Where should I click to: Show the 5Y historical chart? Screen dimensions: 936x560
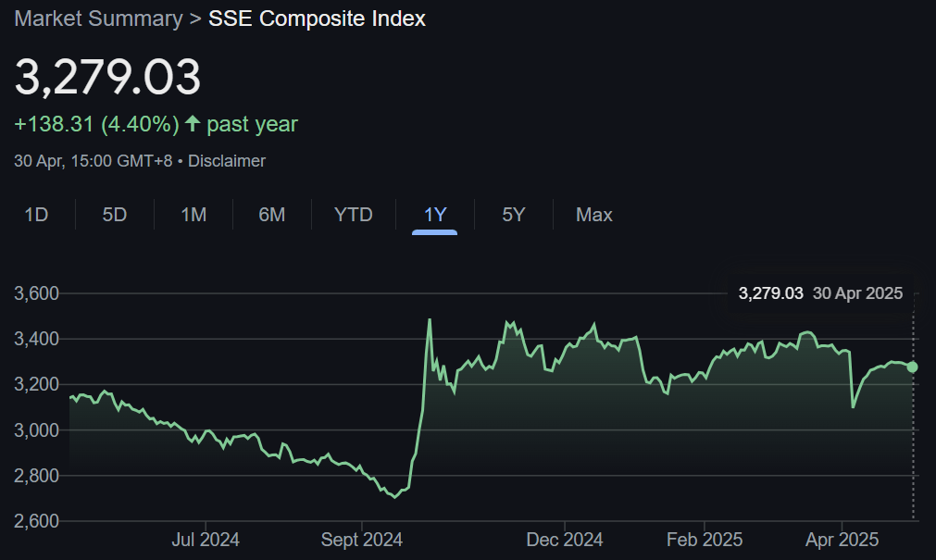tap(513, 215)
